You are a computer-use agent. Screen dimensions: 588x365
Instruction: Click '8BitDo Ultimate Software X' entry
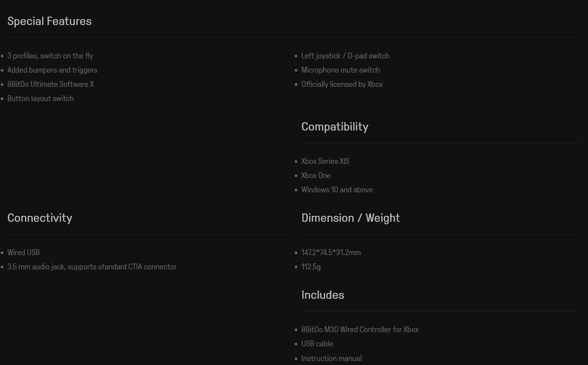point(50,84)
